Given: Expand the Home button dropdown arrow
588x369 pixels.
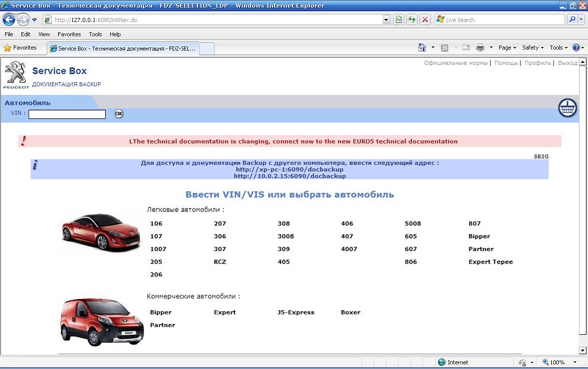Looking at the screenshot, I should (x=433, y=48).
